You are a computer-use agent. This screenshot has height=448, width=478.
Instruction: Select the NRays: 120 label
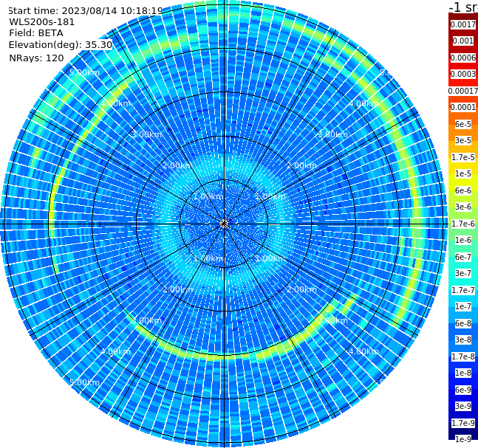(x=36, y=58)
